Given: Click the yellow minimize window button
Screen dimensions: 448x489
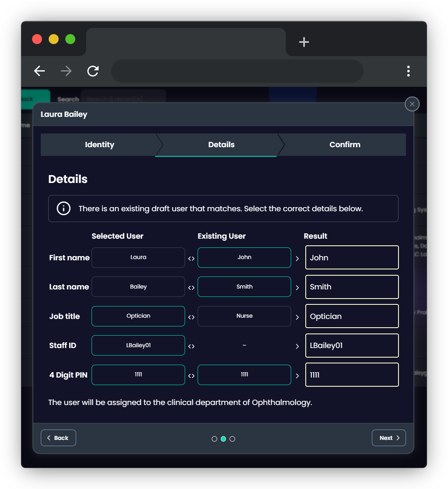Looking at the screenshot, I should (x=54, y=39).
